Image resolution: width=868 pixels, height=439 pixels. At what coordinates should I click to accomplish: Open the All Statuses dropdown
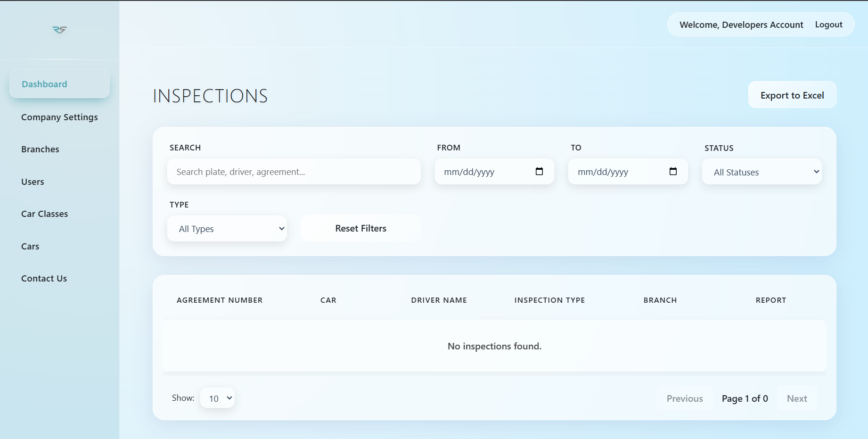pyautogui.click(x=762, y=172)
